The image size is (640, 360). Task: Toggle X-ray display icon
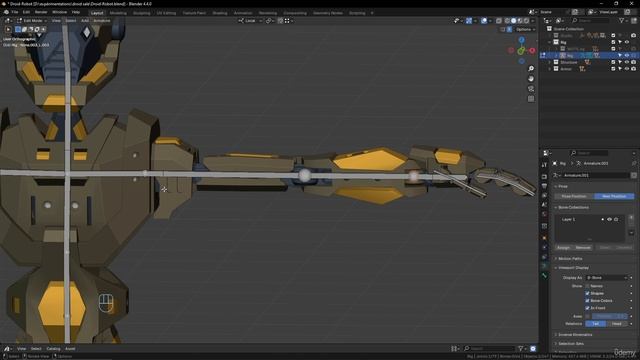point(498,20)
